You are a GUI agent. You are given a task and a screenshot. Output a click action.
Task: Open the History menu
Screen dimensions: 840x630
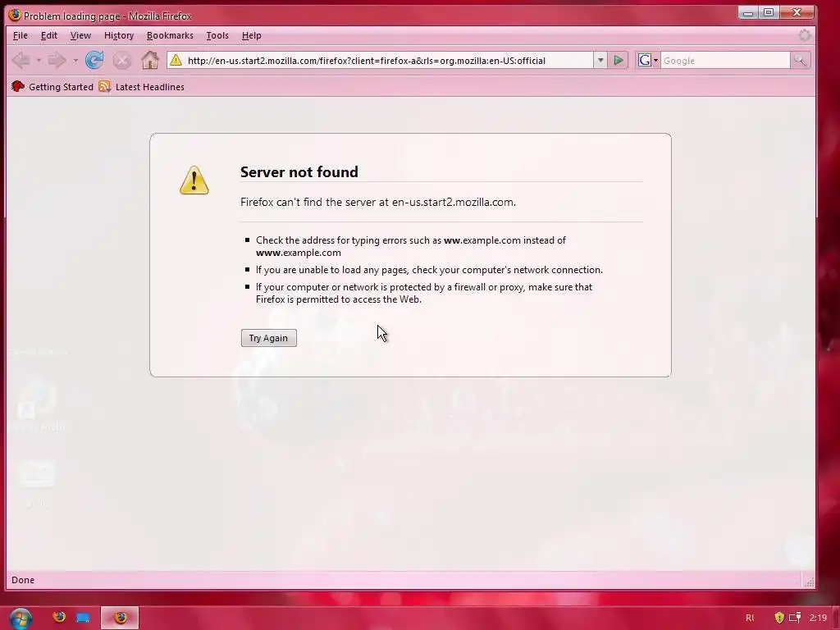point(119,35)
